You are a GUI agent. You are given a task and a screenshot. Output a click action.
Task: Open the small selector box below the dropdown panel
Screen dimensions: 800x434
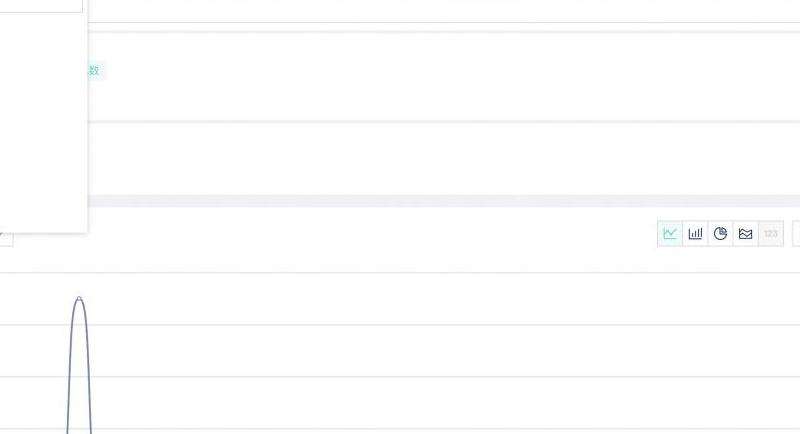coord(5,238)
